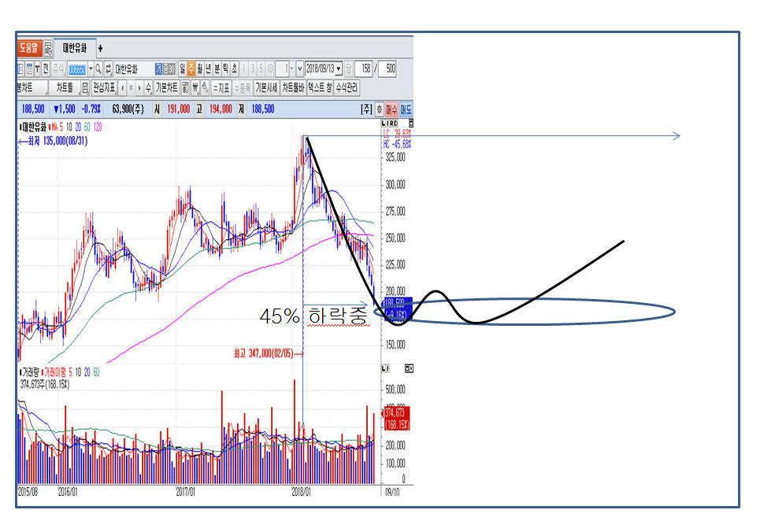775x532 pixels.
Task: Select the 대한유화 chart tab
Action: [x=75, y=48]
